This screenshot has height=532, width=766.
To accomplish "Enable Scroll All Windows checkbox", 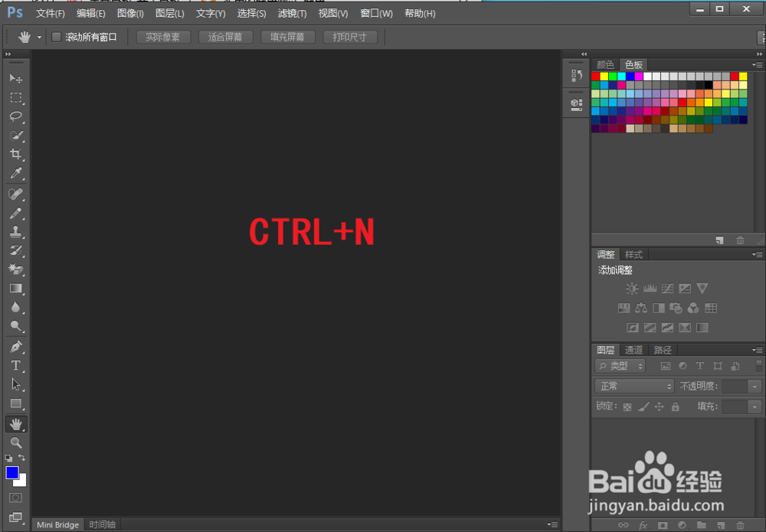I will point(57,37).
